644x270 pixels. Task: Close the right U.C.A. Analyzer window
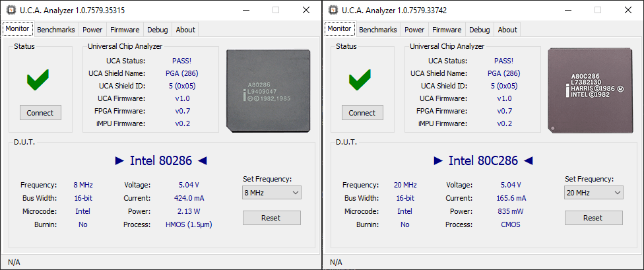(x=628, y=11)
